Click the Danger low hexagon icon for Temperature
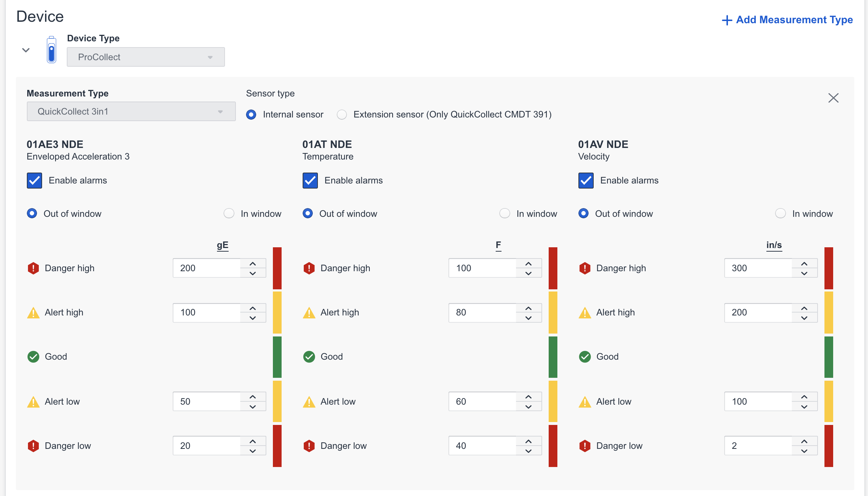Screen dimensions: 868x496 (x=309, y=446)
